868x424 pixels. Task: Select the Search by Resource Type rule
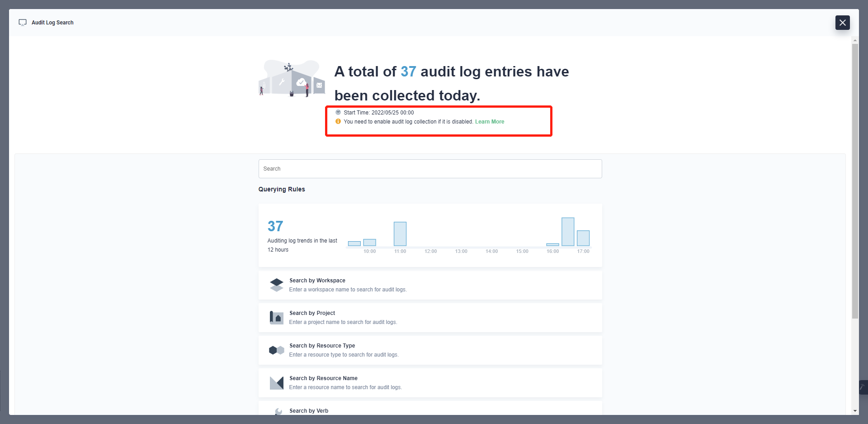pos(430,350)
